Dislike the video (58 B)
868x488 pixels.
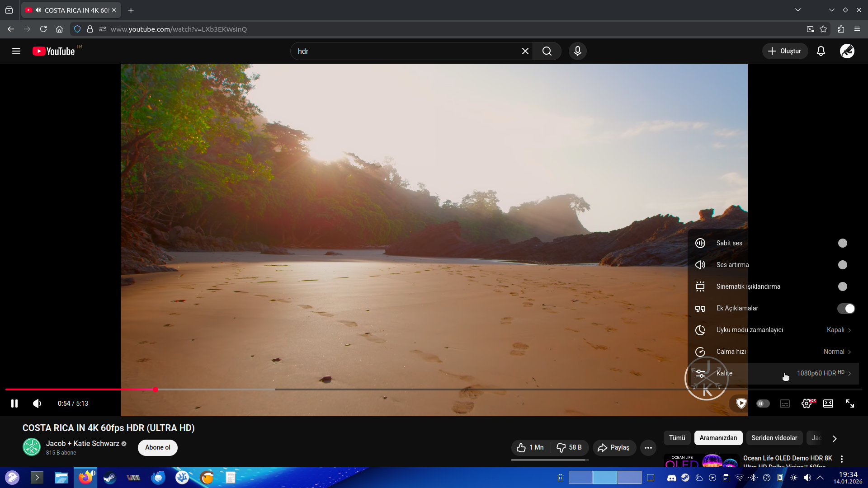click(x=570, y=447)
